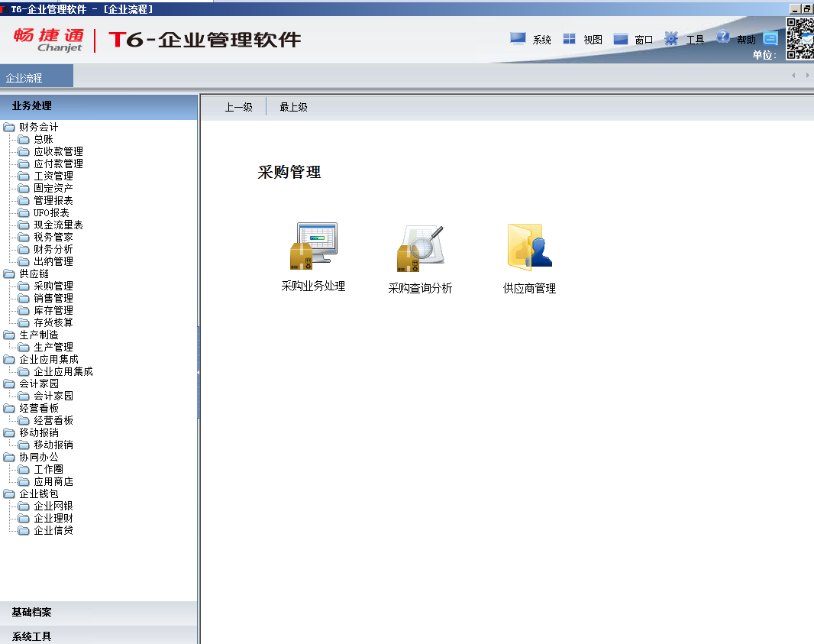Open the 窗口 menu
The height and width of the screenshot is (644, 814).
pyautogui.click(x=633, y=40)
